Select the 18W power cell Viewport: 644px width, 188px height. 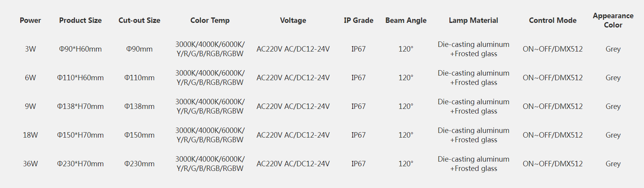30,135
